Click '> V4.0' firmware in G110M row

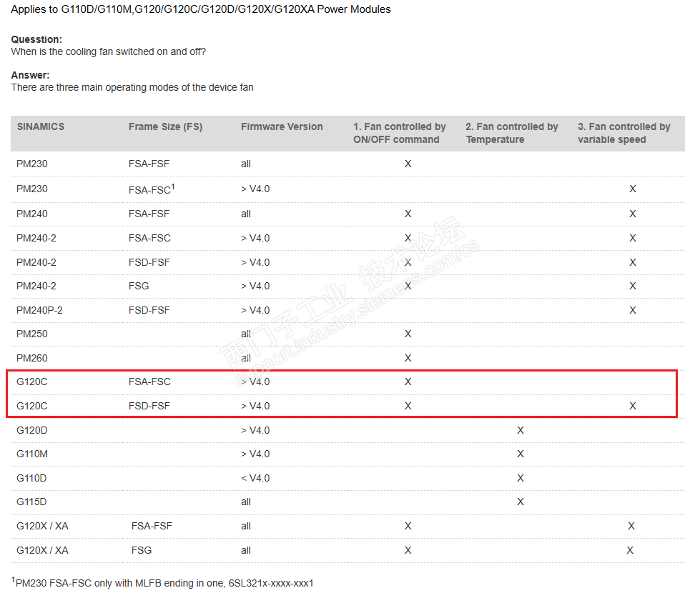pyautogui.click(x=255, y=454)
